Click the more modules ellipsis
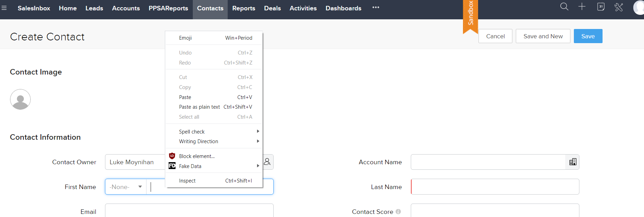Viewport: 644px width, 217px height. point(376,8)
